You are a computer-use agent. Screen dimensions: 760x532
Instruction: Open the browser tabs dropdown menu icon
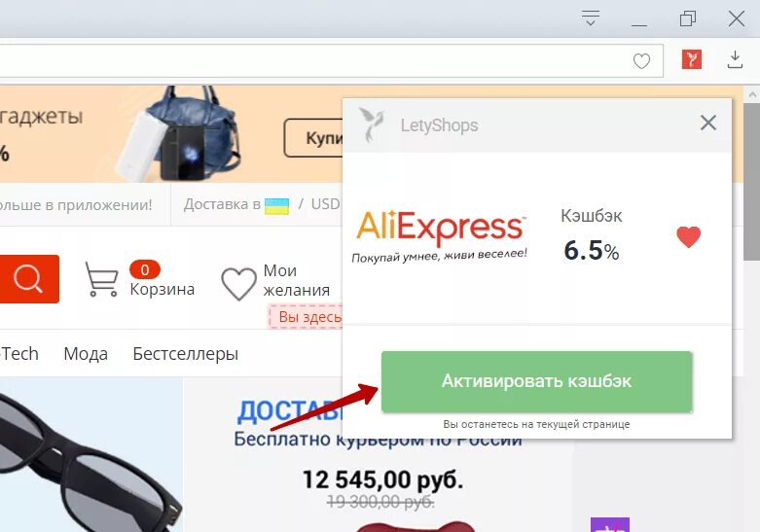pyautogui.click(x=591, y=18)
